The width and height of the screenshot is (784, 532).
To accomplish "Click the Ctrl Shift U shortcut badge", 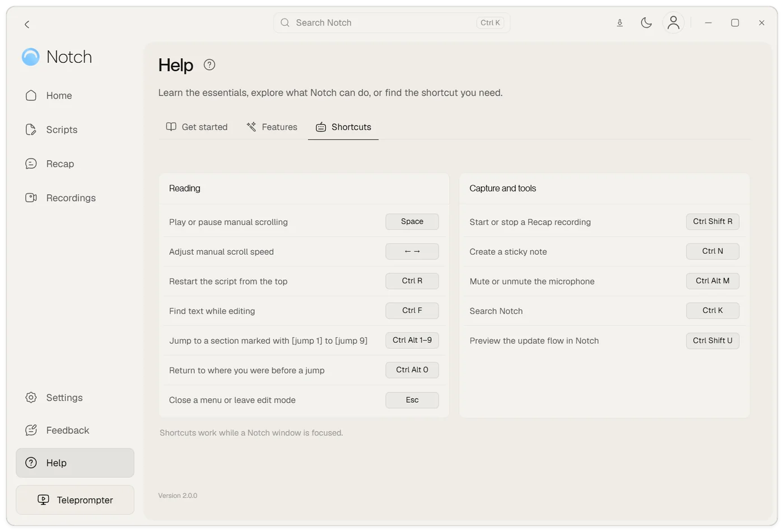I will coord(713,340).
